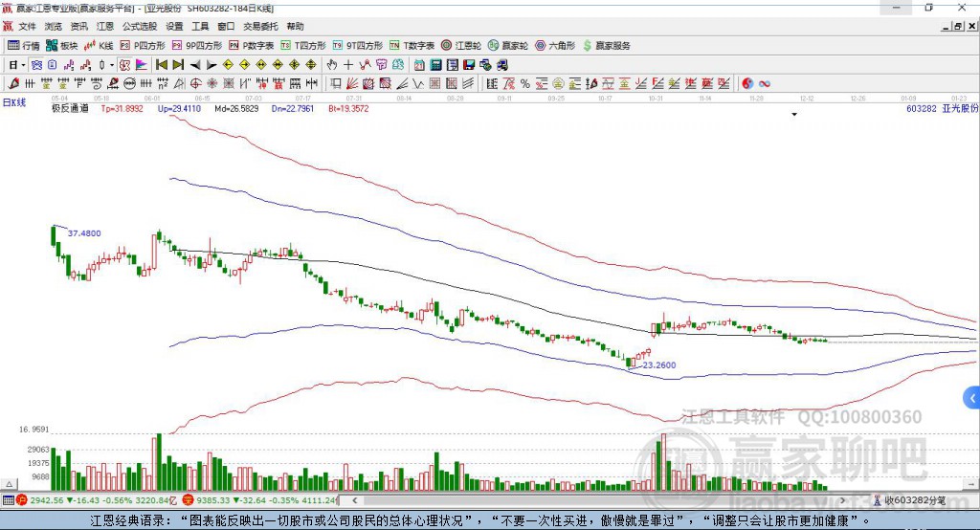Viewport: 980px width, 530px height.
Task: Click the blue side panel collapse arrow
Action: [x=972, y=398]
